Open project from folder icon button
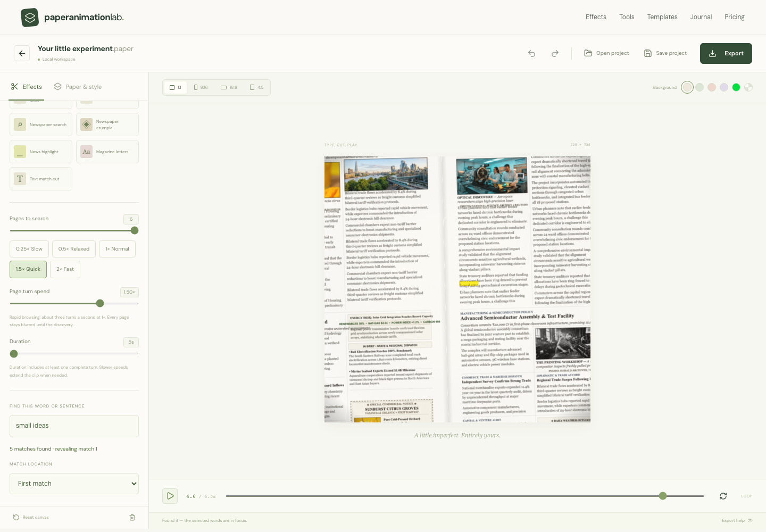 point(606,53)
